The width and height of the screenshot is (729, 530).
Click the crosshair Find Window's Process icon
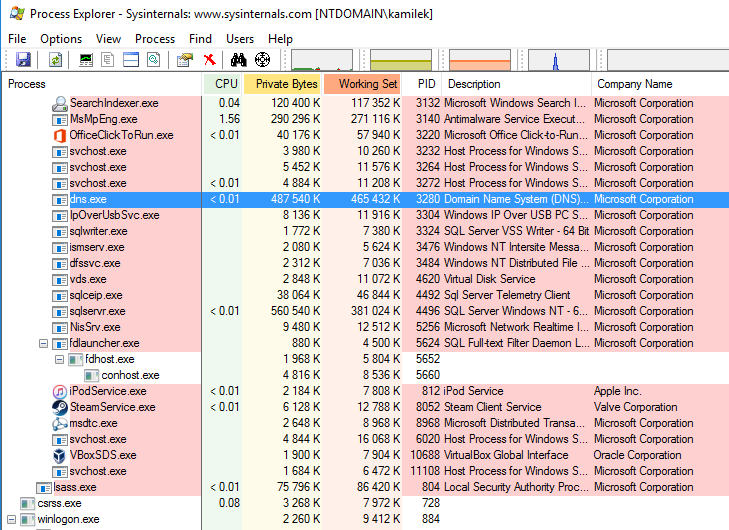coord(263,60)
